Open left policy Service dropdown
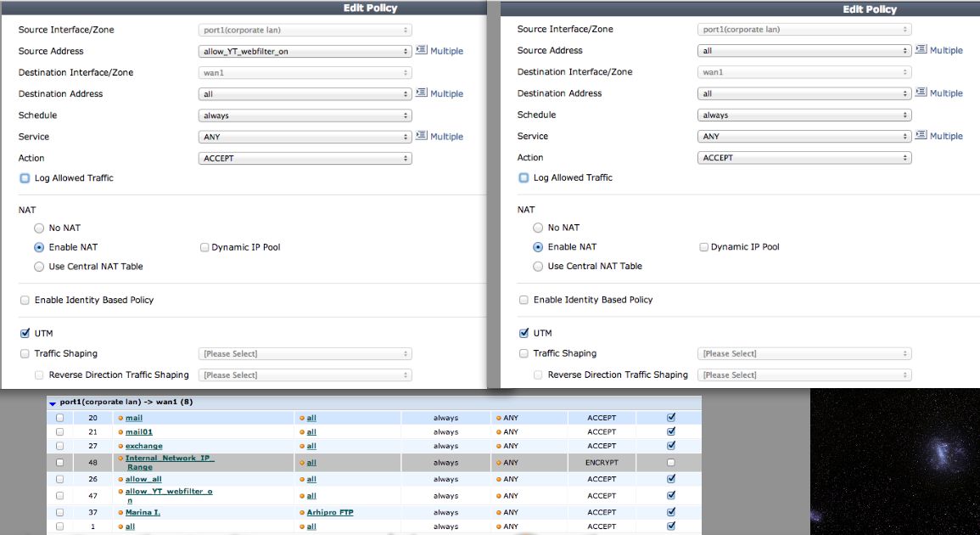This screenshot has width=980, height=535. (305, 137)
